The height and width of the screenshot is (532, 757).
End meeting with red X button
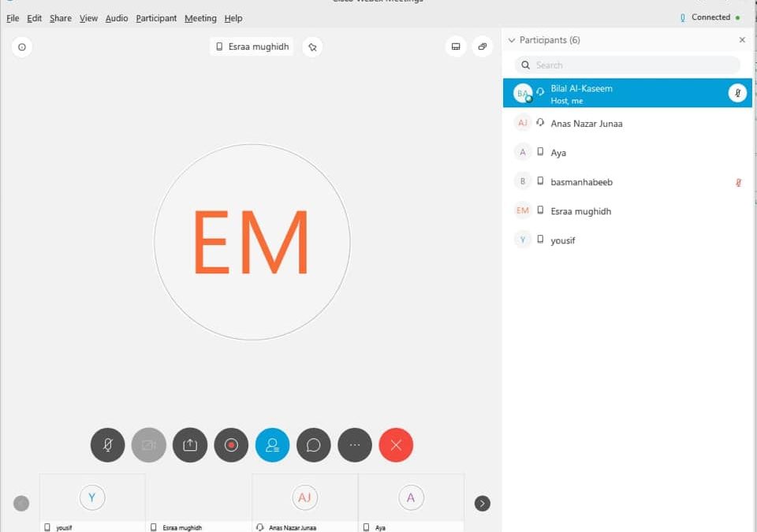point(396,445)
